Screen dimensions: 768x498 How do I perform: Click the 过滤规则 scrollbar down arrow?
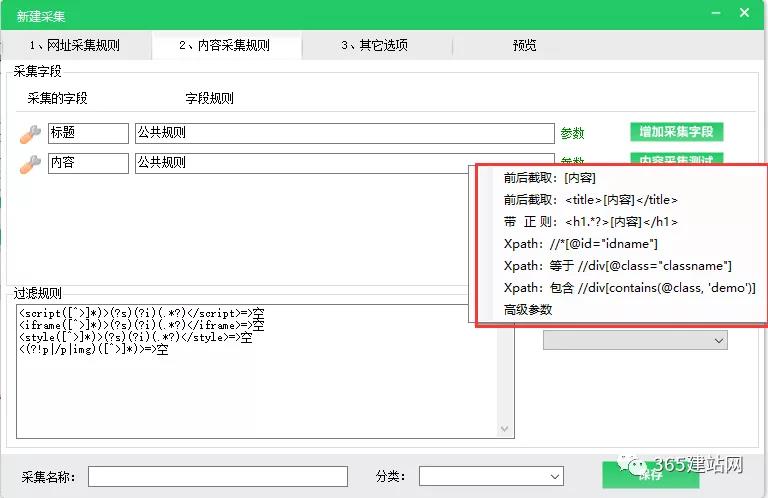point(504,429)
